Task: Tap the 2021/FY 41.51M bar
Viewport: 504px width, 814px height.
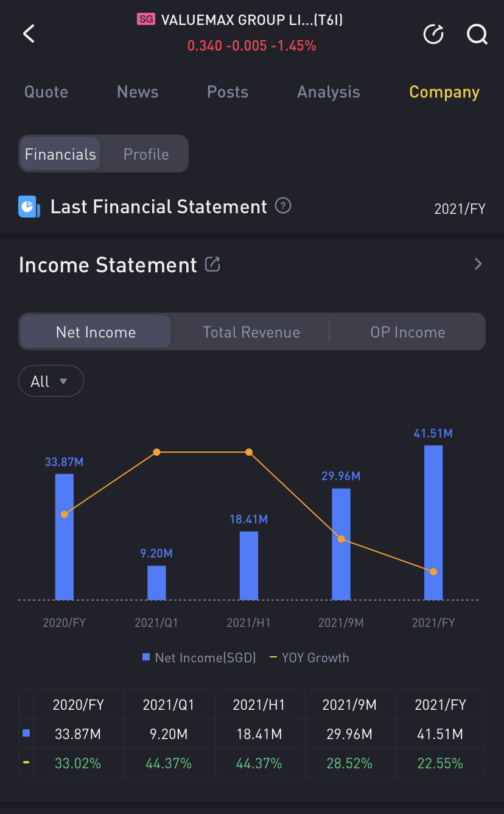Action: point(433,523)
